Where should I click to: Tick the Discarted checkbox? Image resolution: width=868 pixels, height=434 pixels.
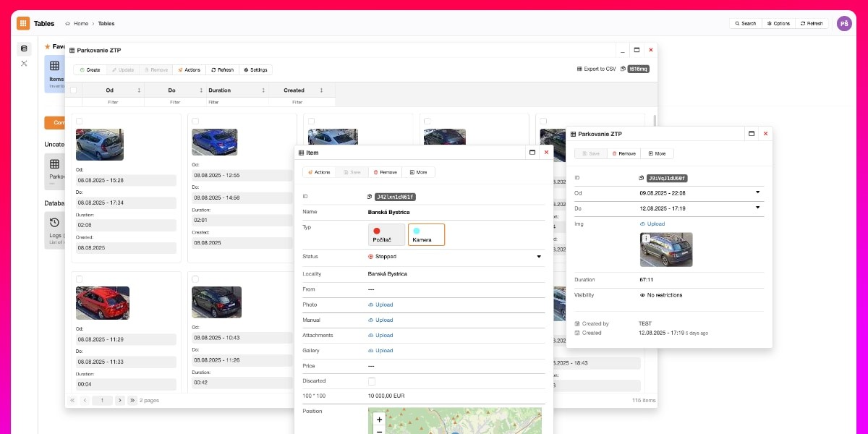point(372,381)
